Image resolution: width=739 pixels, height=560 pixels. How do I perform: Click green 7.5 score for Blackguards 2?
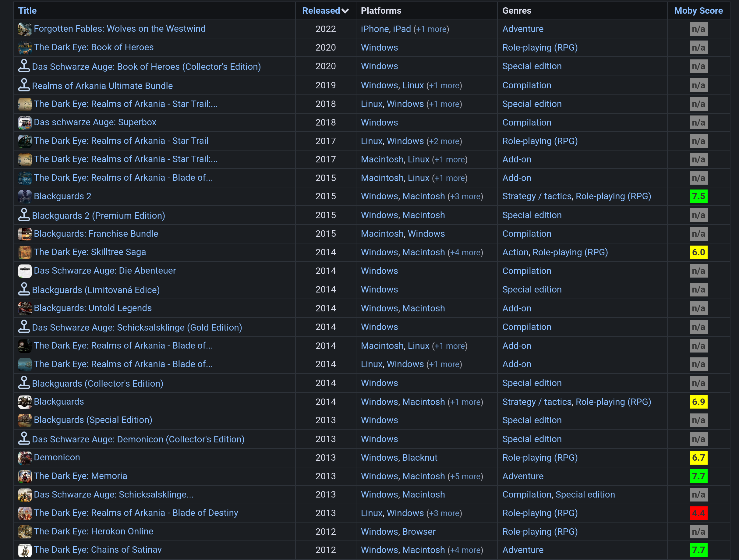(698, 197)
